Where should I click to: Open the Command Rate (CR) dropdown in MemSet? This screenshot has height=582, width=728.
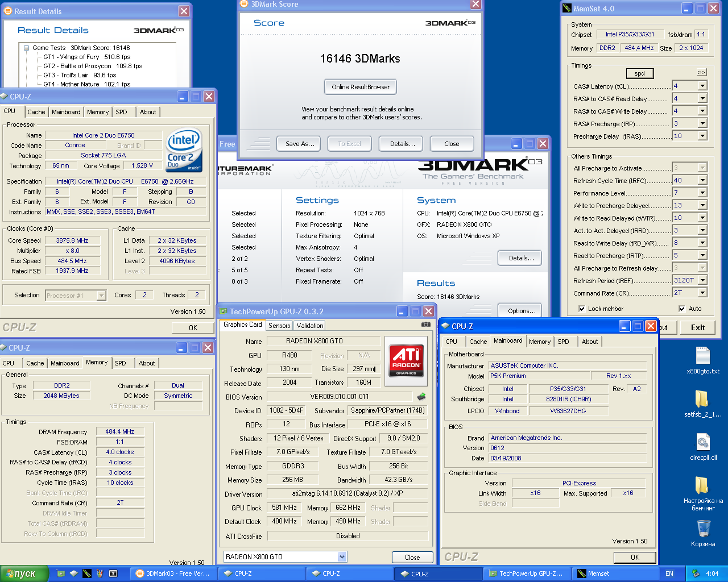(702, 293)
